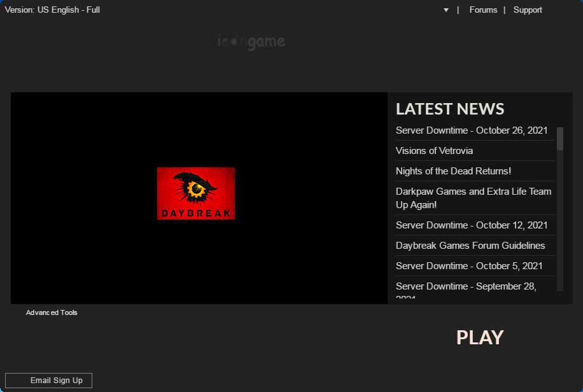Open Server Downtime - October 5, 2021 news

(469, 266)
